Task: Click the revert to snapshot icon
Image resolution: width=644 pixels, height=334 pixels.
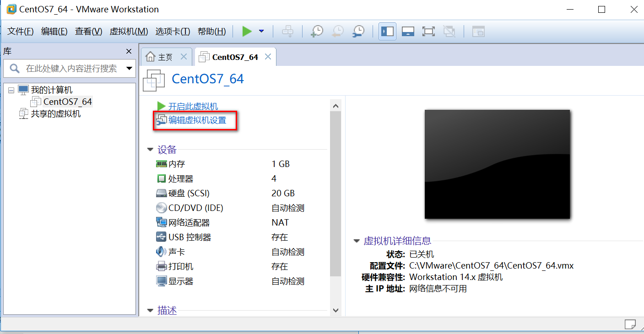Action: click(337, 31)
